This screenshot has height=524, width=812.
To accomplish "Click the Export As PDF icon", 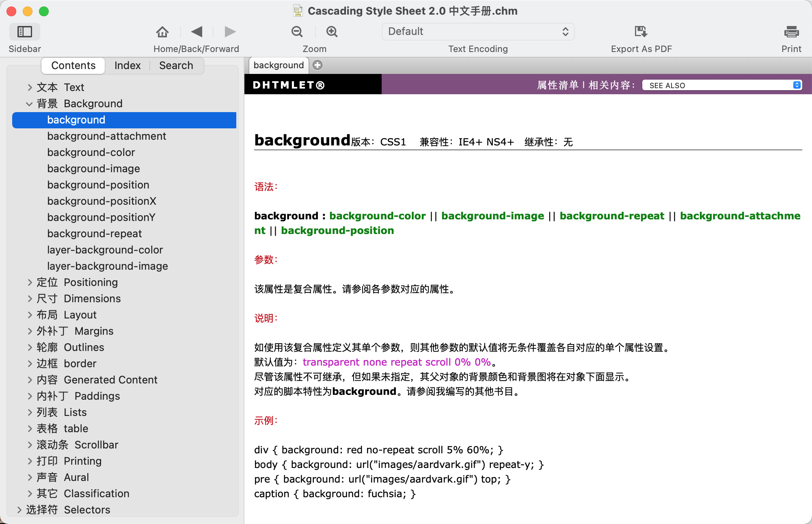I will [640, 31].
